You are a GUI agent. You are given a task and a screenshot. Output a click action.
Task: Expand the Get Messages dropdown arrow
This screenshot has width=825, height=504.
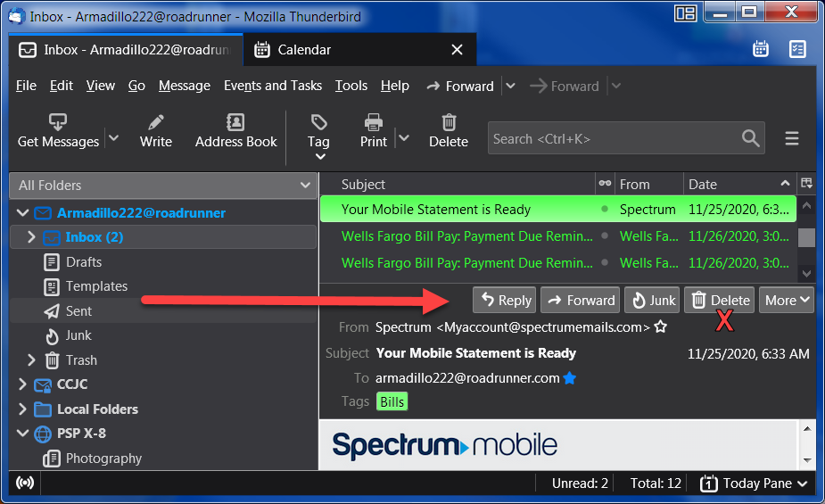click(113, 138)
